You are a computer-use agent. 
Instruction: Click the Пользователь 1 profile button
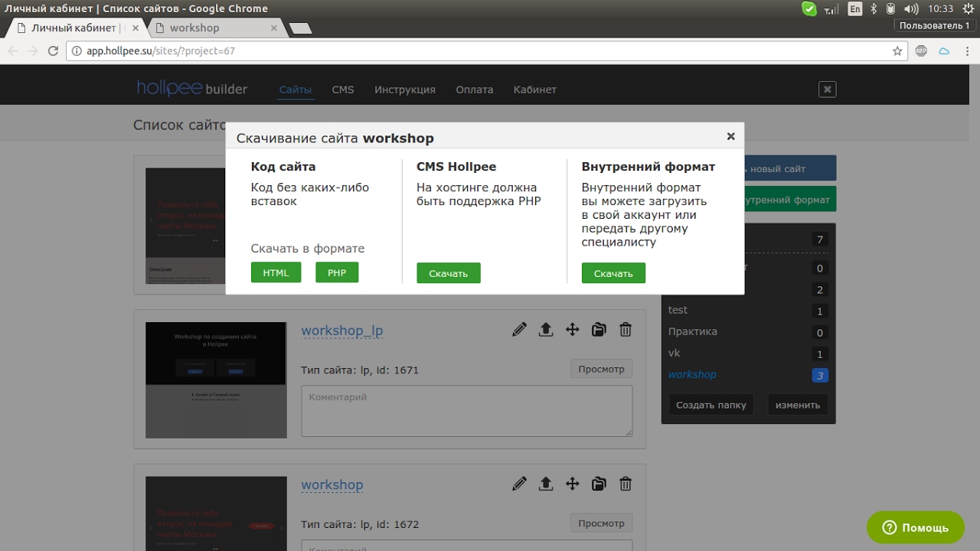tap(934, 25)
